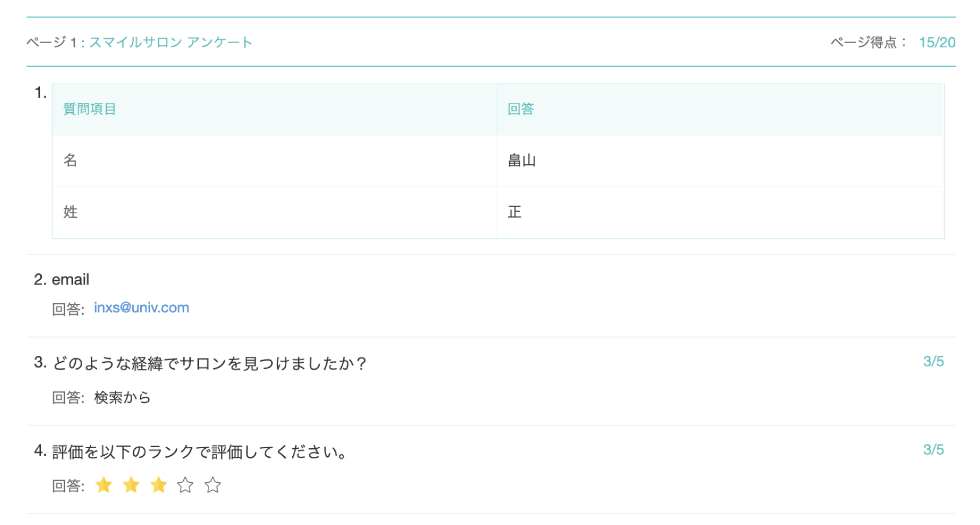Select the 質問項目 column header
This screenshot has height=525, width=980.
[90, 109]
